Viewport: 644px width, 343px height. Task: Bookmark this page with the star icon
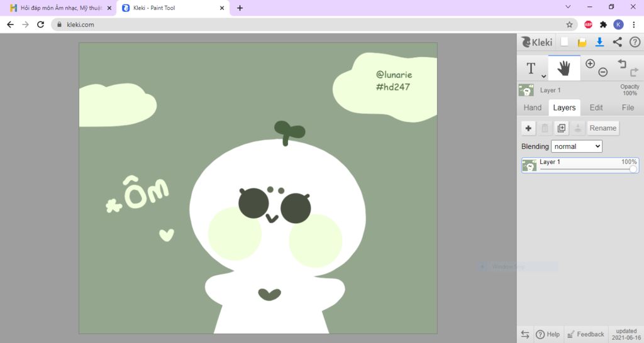(569, 24)
